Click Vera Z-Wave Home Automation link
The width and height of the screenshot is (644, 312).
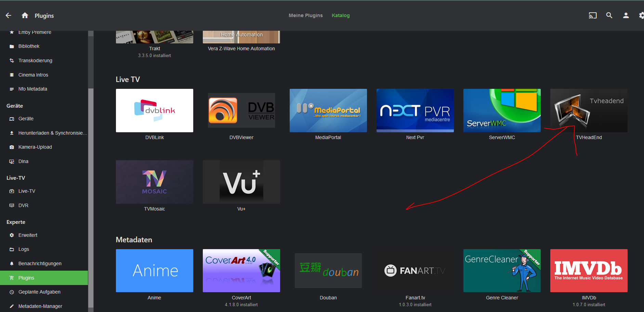241,49
